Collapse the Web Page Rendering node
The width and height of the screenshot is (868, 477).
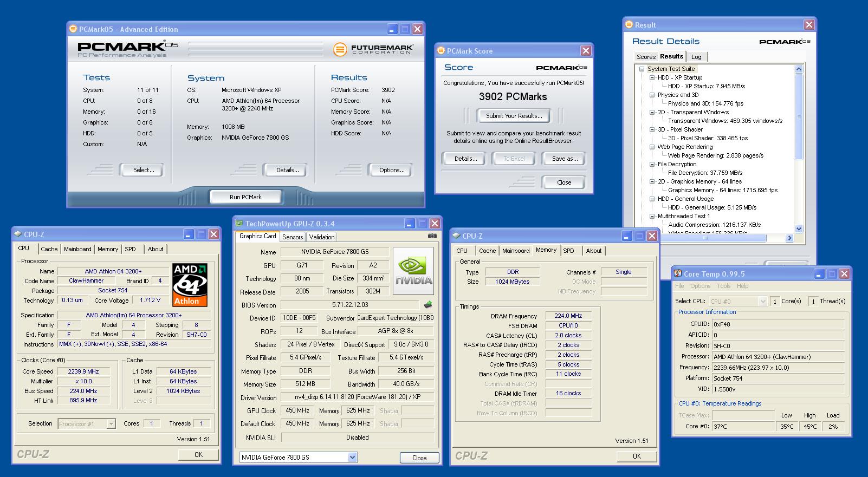coord(652,147)
